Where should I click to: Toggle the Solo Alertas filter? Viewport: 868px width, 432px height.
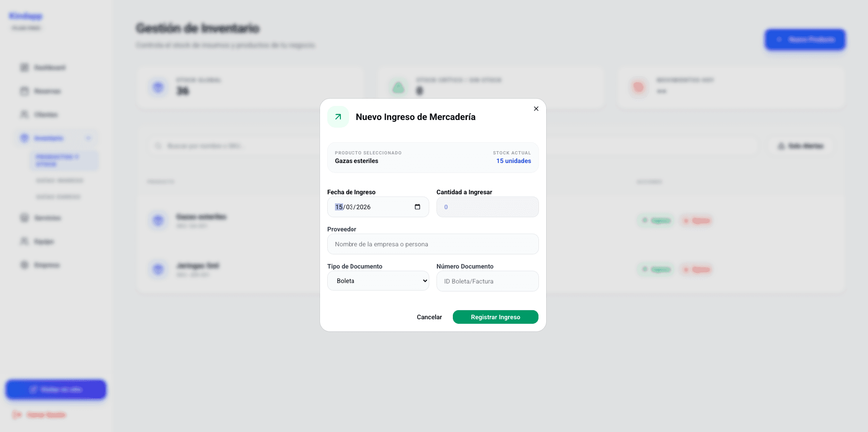pos(800,146)
